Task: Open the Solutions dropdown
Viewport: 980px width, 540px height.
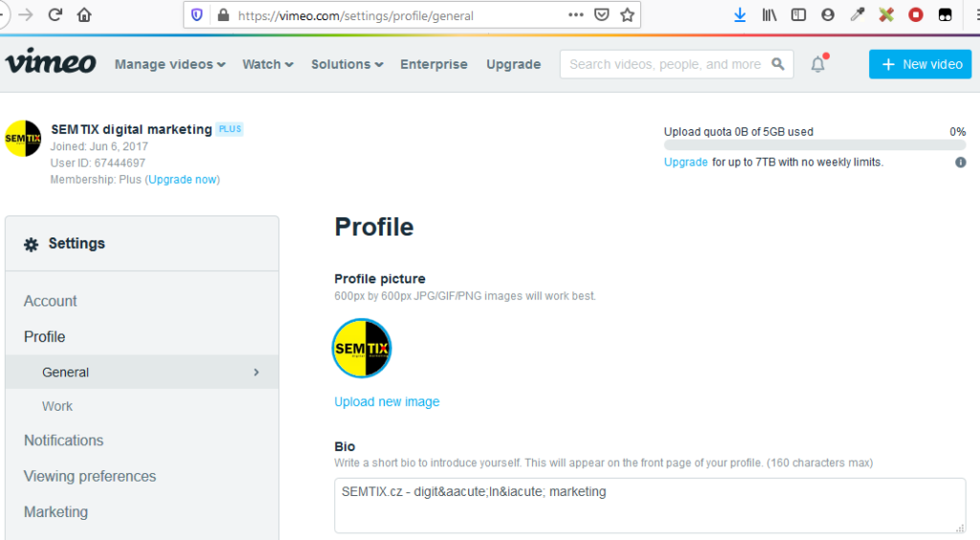Action: pos(346,64)
